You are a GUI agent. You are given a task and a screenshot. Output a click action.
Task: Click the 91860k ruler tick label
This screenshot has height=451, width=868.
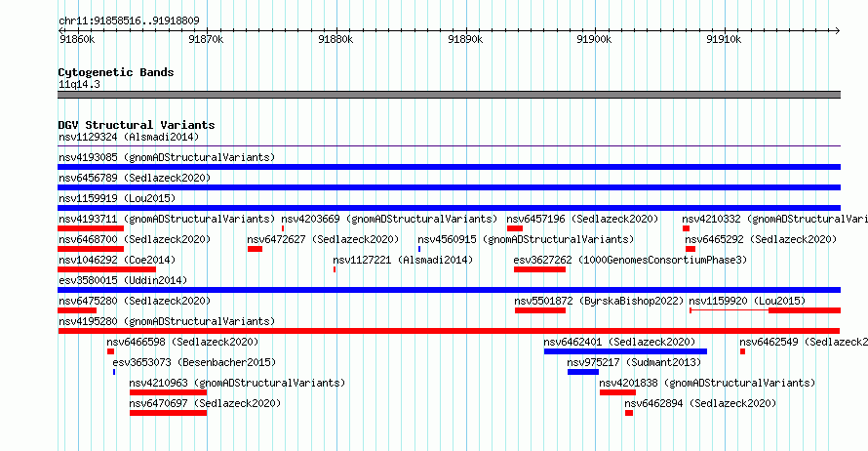click(x=77, y=39)
